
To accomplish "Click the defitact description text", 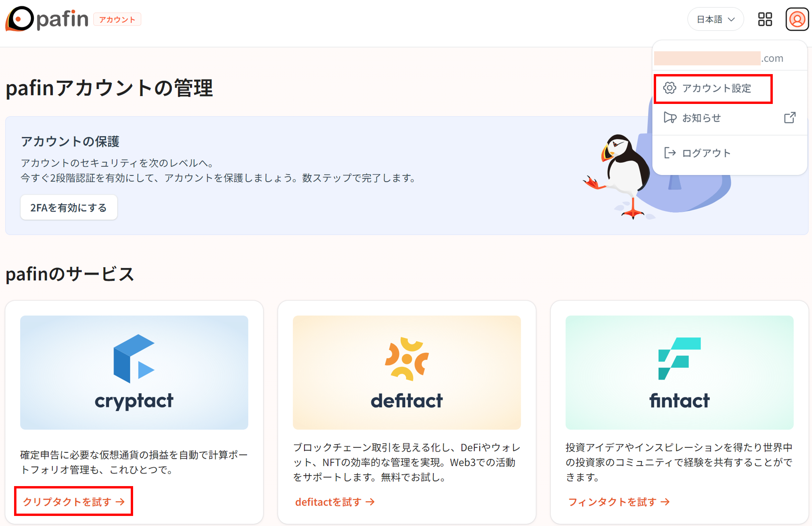I will pos(407,462).
